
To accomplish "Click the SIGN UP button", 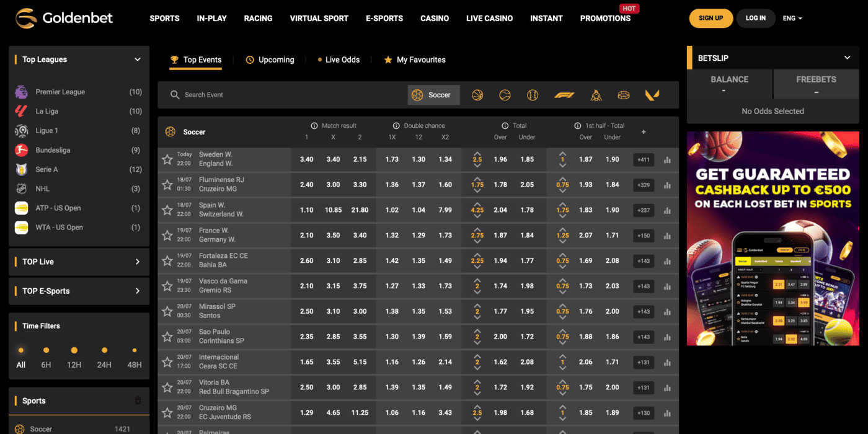I will click(x=711, y=18).
